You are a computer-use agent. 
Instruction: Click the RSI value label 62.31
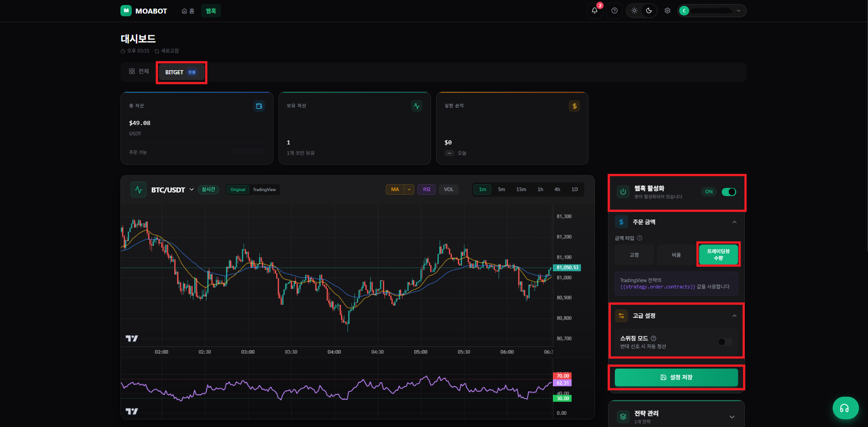point(562,383)
